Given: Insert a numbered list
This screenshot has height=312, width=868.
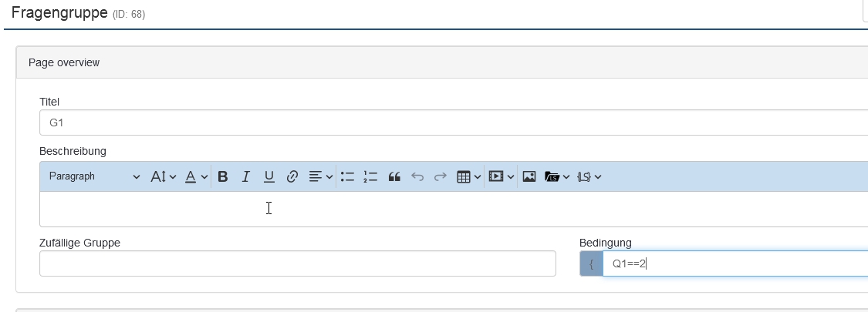Looking at the screenshot, I should tap(370, 176).
